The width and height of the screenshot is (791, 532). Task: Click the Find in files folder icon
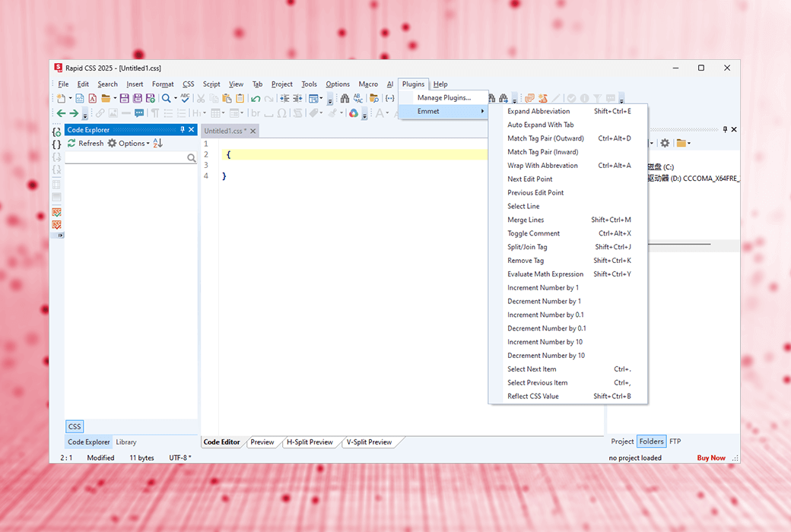(x=373, y=98)
